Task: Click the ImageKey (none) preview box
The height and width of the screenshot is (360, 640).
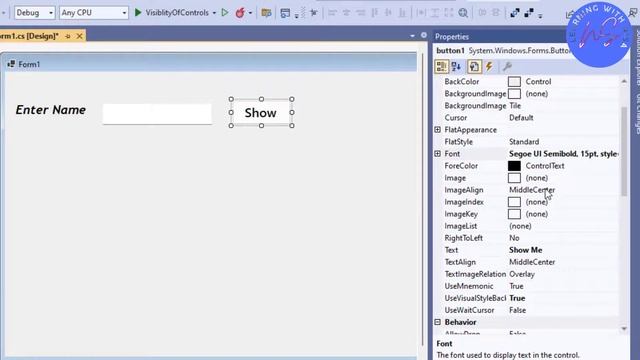Action: click(514, 214)
